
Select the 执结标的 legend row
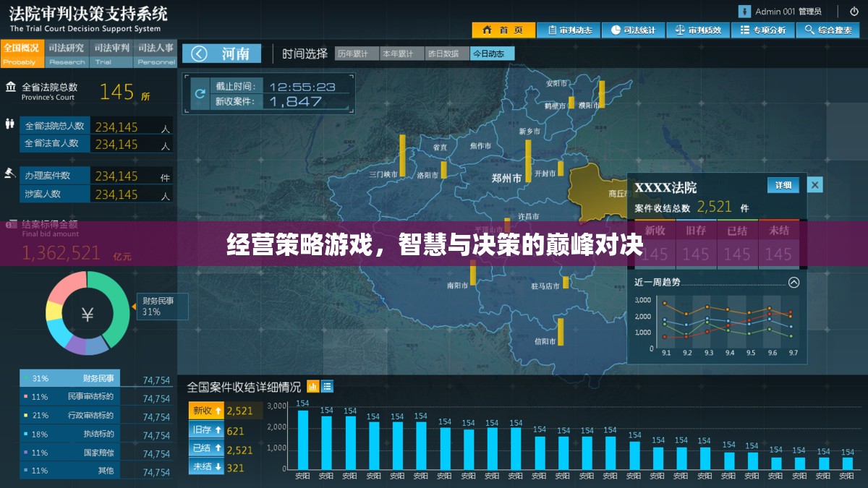tap(95, 435)
